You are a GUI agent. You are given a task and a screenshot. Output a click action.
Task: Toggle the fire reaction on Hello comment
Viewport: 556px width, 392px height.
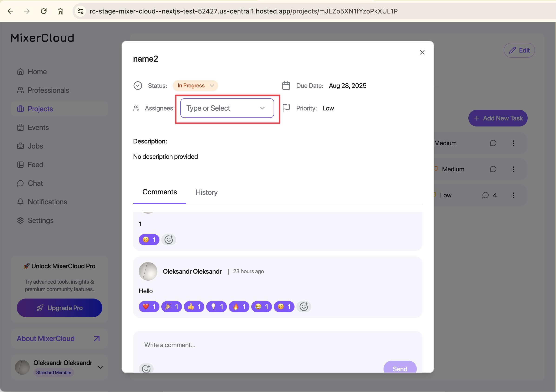239,307
